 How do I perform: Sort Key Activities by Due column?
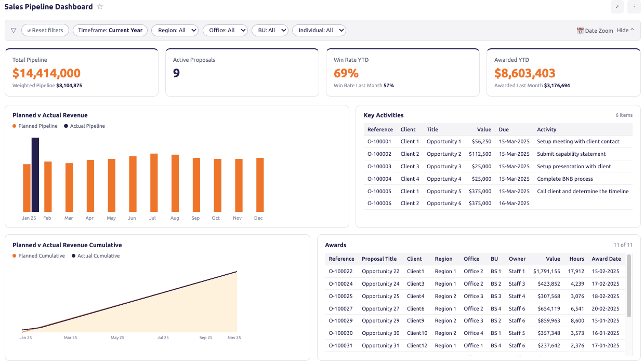[x=504, y=129]
